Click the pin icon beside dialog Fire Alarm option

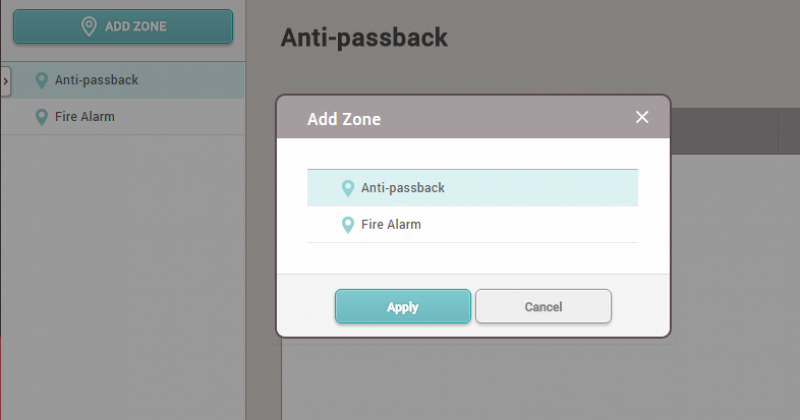(348, 225)
